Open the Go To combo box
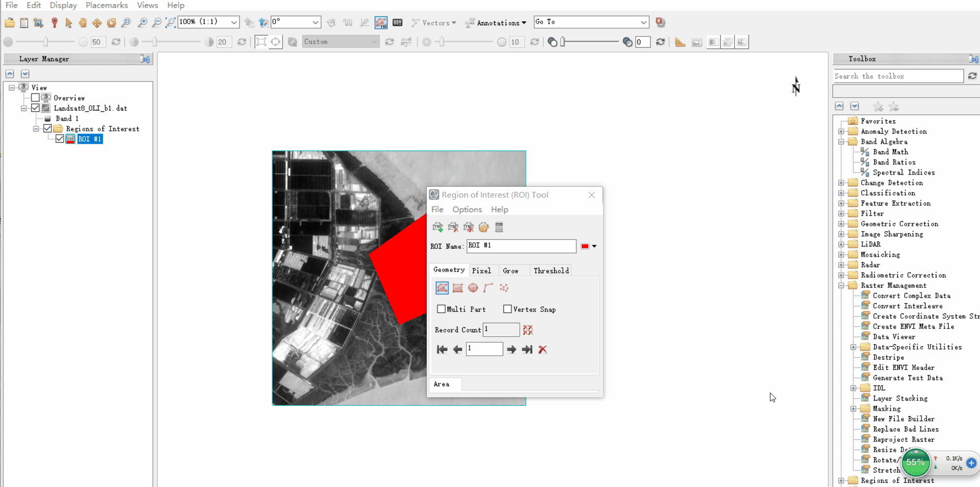980x487 pixels. coord(591,22)
